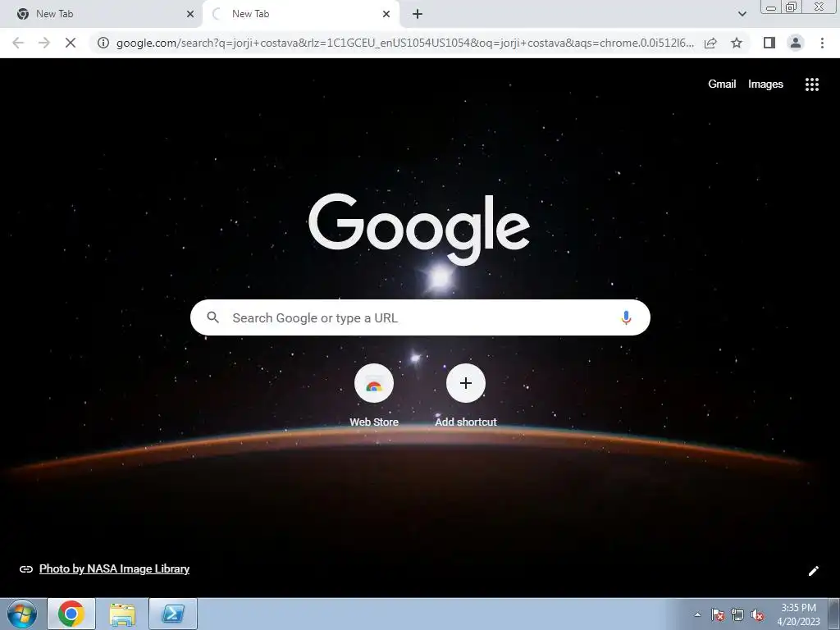Screen dimensions: 840x630
Task: Switch to the first New Tab
Action: [x=101, y=14]
